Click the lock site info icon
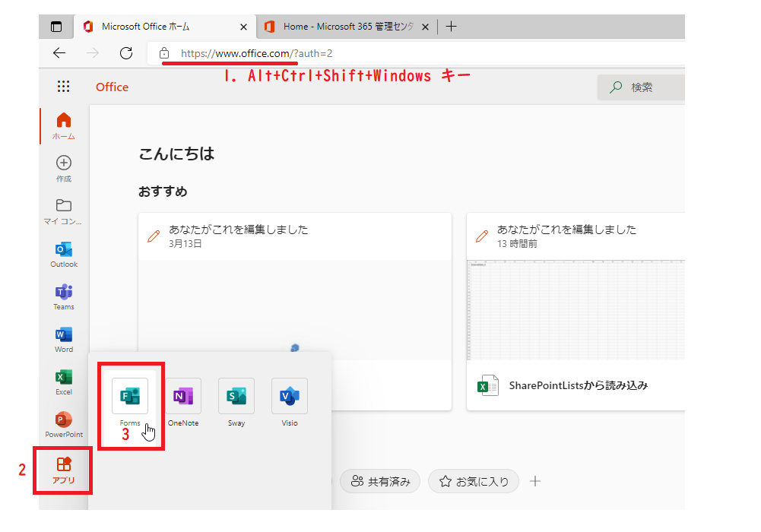 pyautogui.click(x=164, y=53)
